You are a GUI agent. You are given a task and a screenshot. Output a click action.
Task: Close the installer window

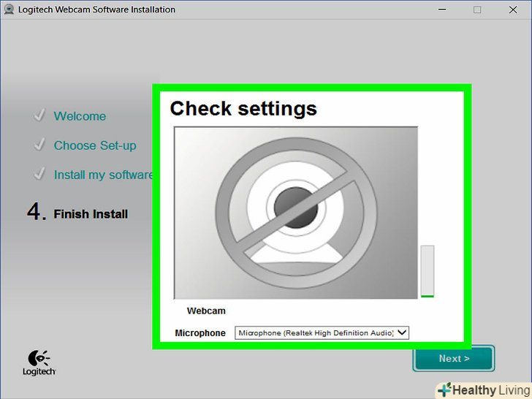tap(513, 9)
